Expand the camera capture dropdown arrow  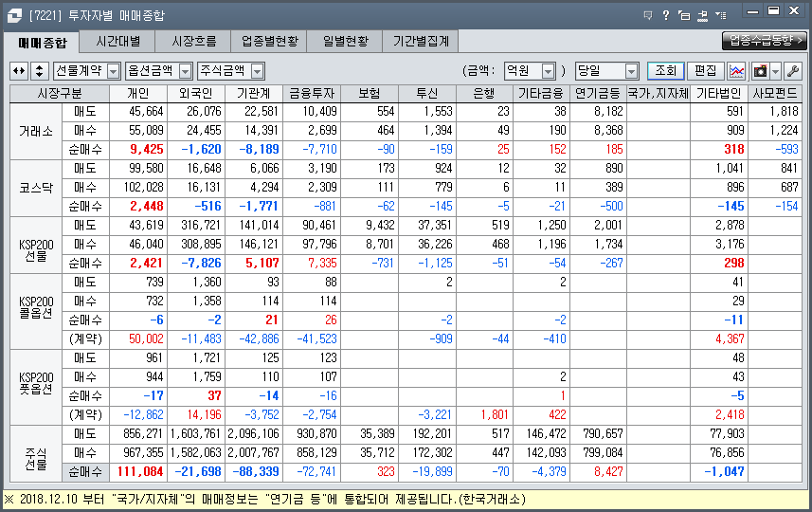click(775, 71)
